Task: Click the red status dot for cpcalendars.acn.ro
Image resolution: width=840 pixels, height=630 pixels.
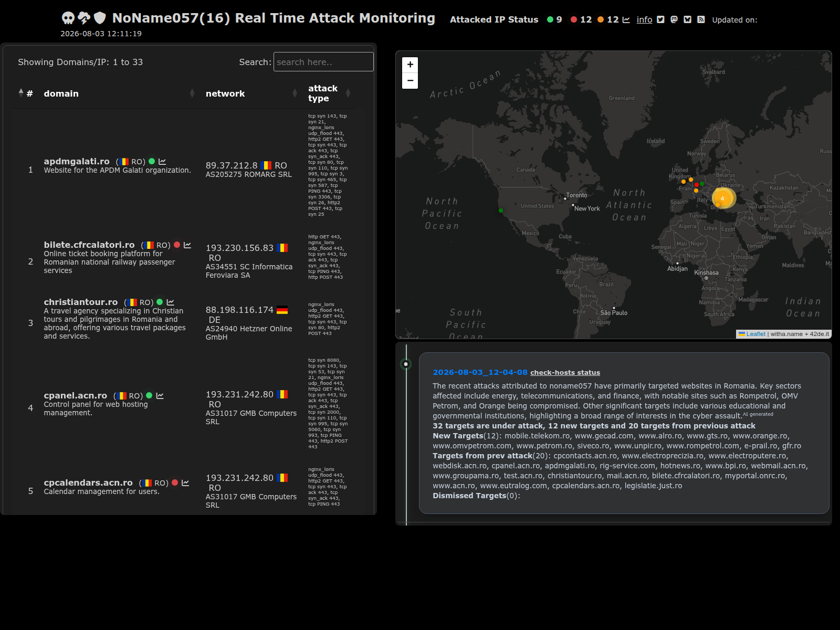Action: click(175, 483)
